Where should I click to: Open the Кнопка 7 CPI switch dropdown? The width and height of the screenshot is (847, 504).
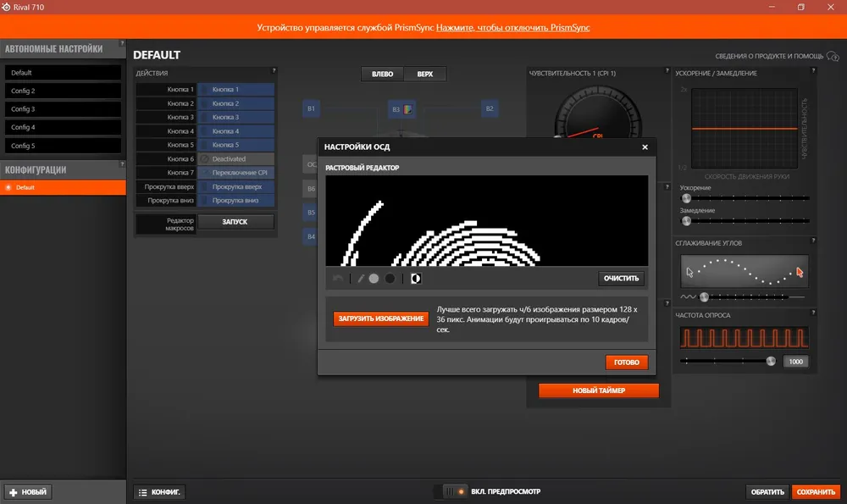coord(236,173)
